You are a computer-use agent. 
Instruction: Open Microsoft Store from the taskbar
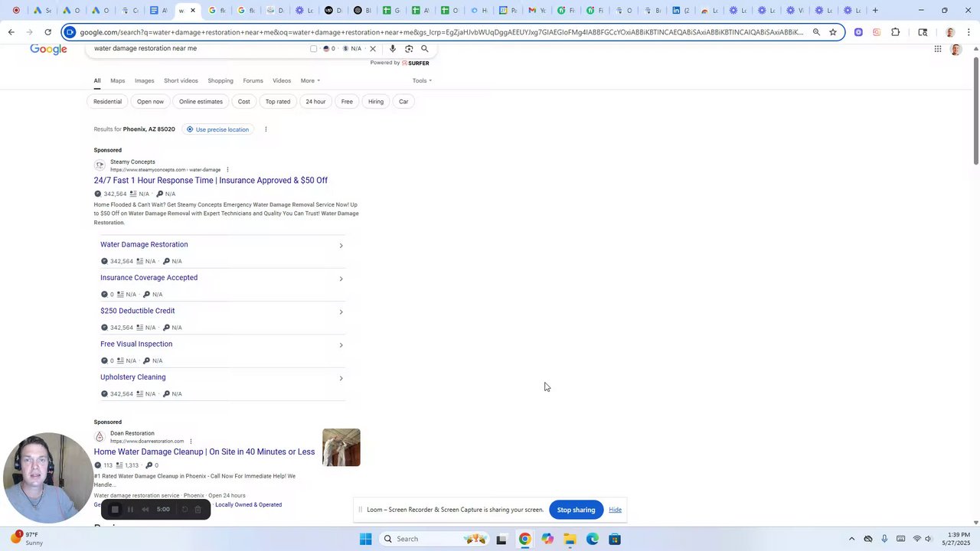[x=615, y=540]
